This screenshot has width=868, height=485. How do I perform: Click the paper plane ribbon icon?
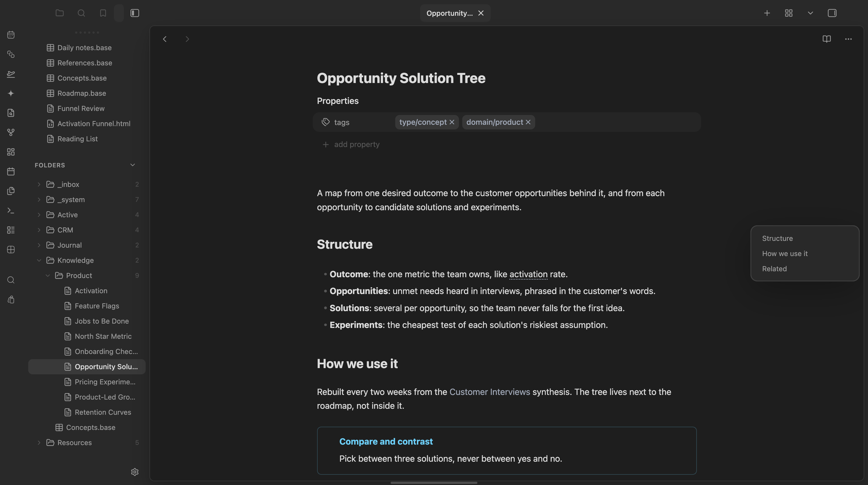pyautogui.click(x=11, y=74)
